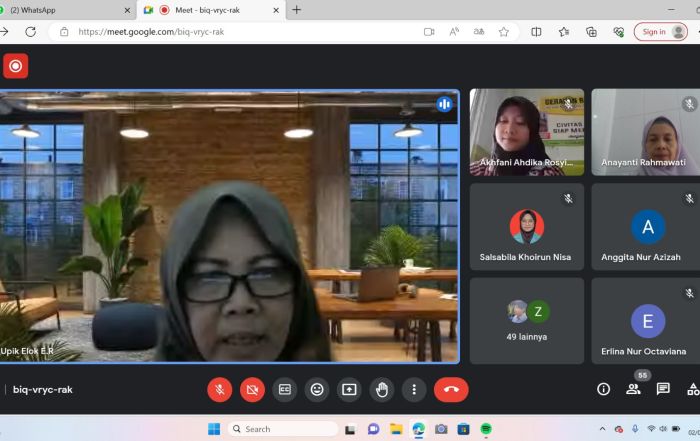This screenshot has width=700, height=441.
Task: Leave the call with red hangup button
Action: [451, 390]
